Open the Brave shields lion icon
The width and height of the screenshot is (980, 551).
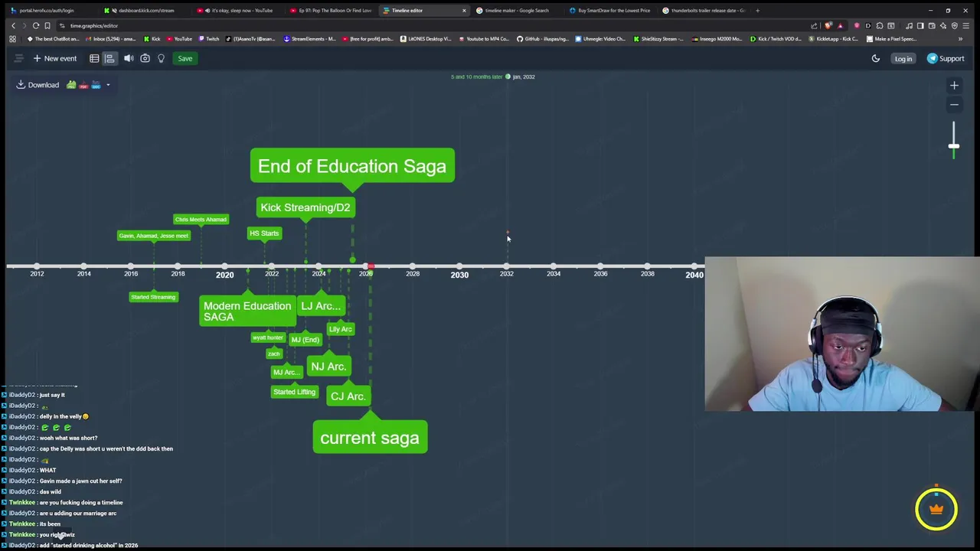828,26
